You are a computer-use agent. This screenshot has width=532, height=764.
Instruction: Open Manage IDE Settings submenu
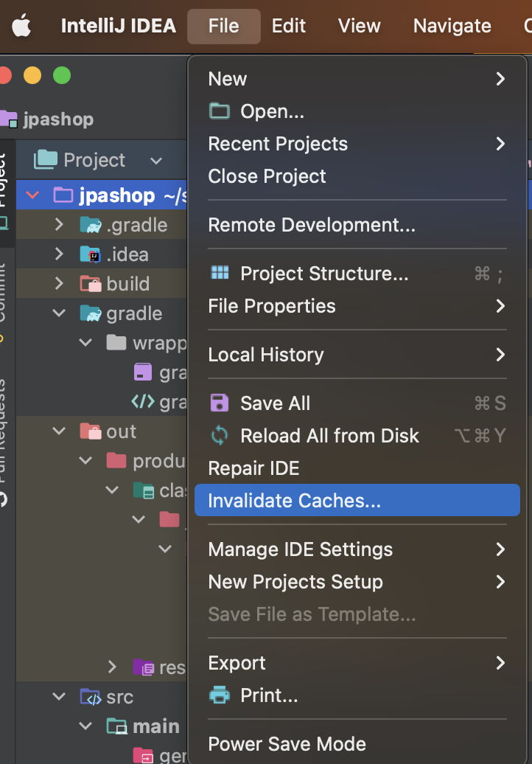[357, 549]
